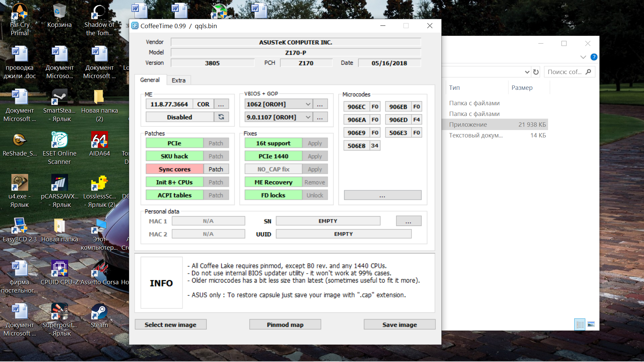
Task: Switch Explorer to details view icon
Action: [x=580, y=324]
